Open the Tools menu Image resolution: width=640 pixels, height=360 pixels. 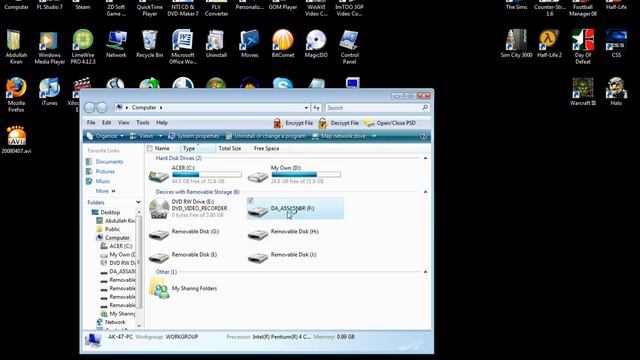click(143, 123)
